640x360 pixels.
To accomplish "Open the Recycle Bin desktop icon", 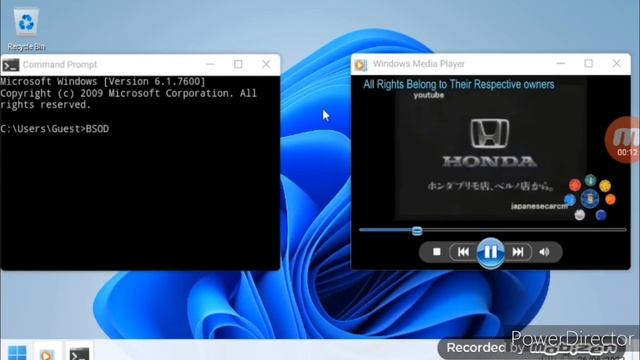I will 26,29.
